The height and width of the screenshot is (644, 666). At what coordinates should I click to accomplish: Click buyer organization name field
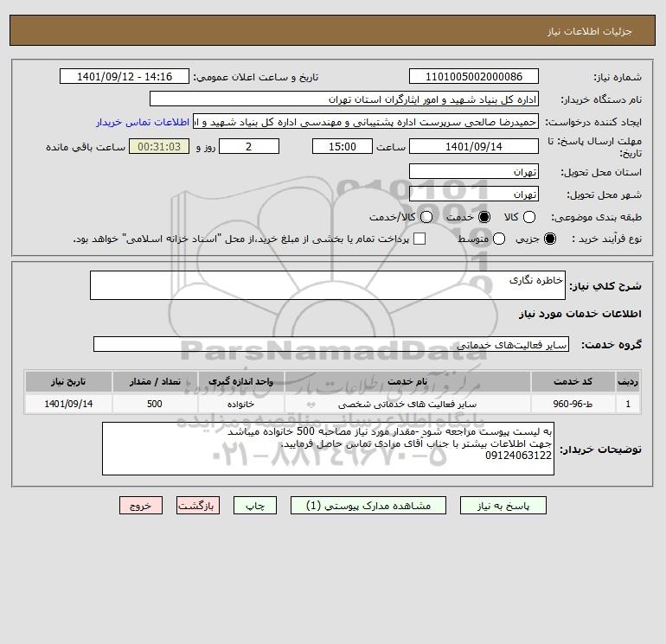point(344,99)
